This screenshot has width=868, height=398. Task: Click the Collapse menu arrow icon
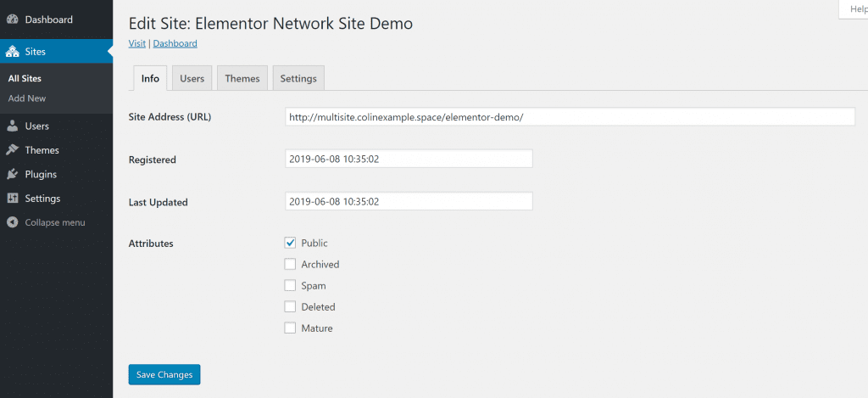[13, 222]
